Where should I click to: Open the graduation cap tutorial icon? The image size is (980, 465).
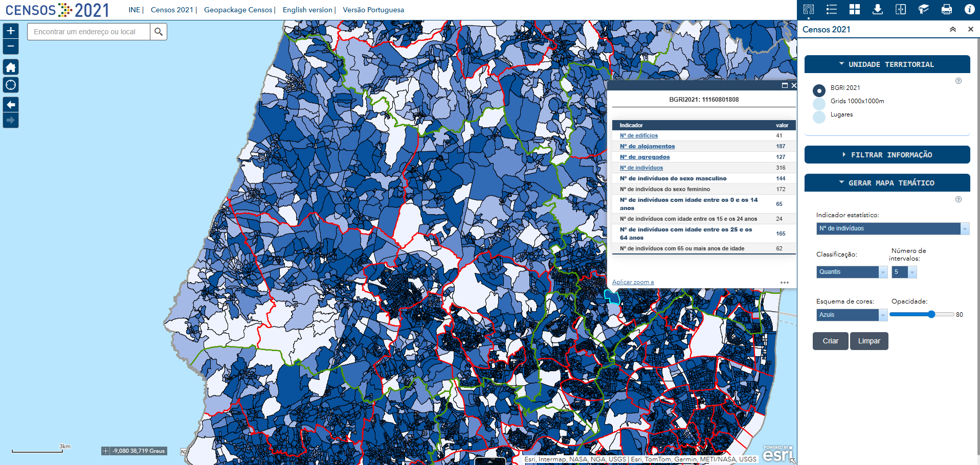(x=924, y=9)
